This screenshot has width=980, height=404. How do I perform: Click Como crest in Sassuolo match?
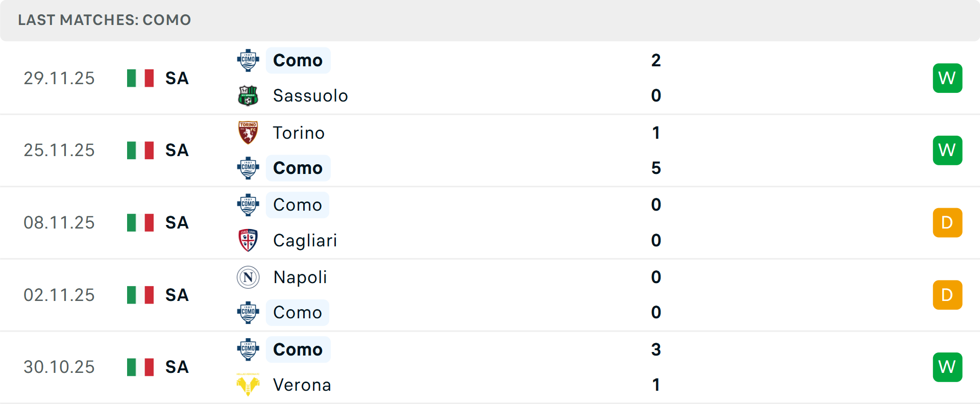coord(248,60)
